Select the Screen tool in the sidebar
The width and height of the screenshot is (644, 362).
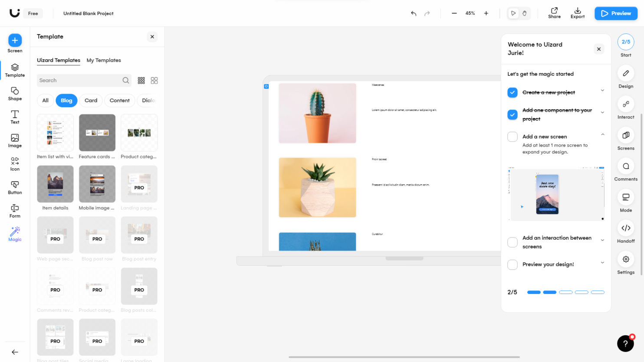[x=15, y=43]
